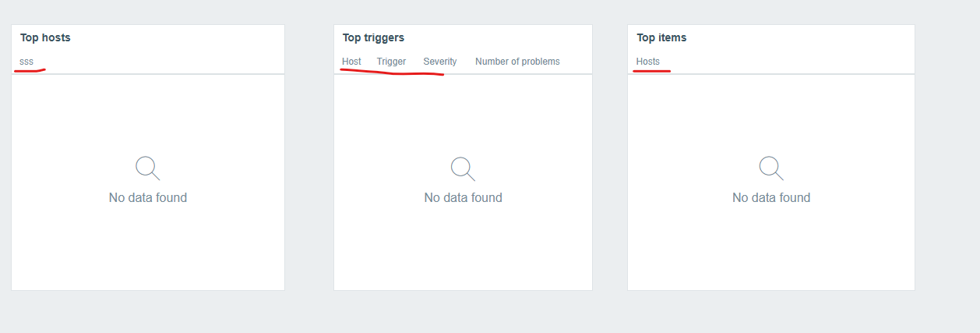Click the red underline beneath sss
The width and height of the screenshot is (980, 333).
(x=30, y=70)
